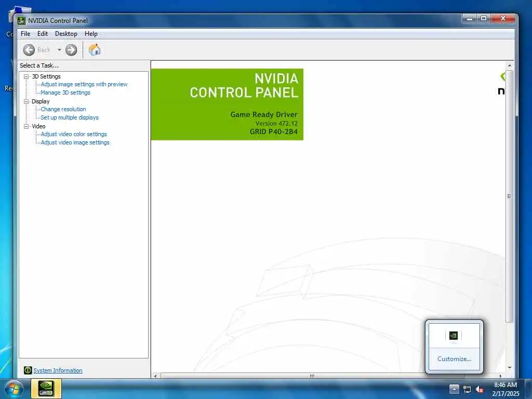Open Adjust video image settings
532x399 pixels.
75,142
